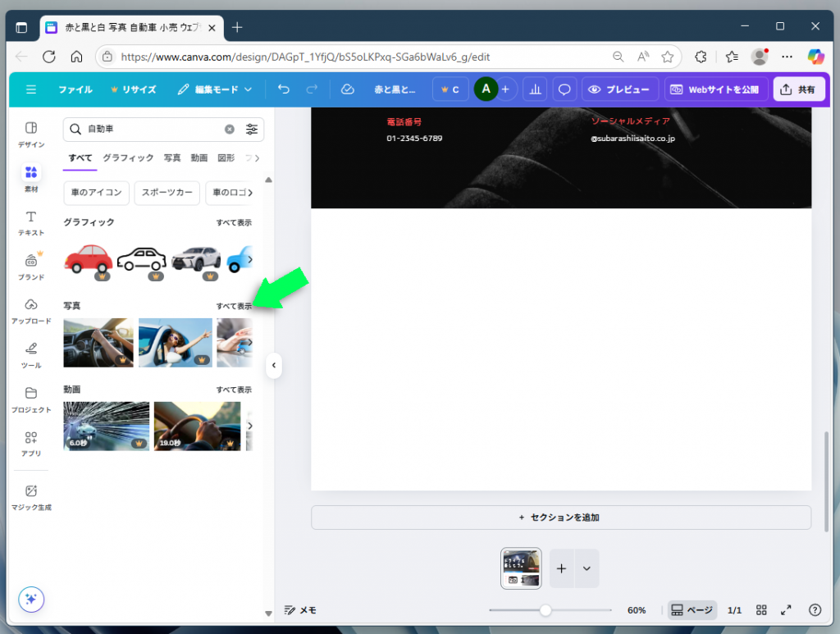Switch to ページ page view mode
The image size is (840, 634).
[692, 609]
